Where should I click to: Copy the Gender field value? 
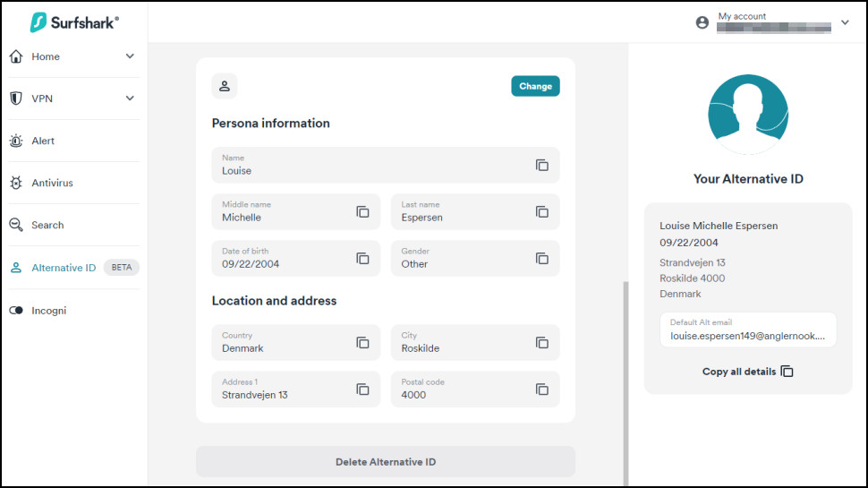[x=542, y=258]
